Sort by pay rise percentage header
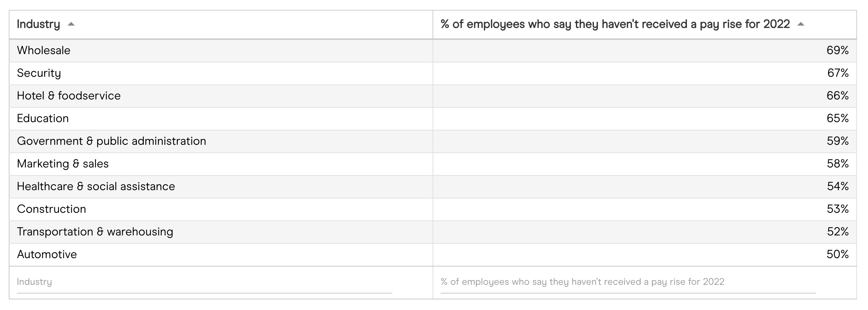The width and height of the screenshot is (868, 310). tap(615, 24)
